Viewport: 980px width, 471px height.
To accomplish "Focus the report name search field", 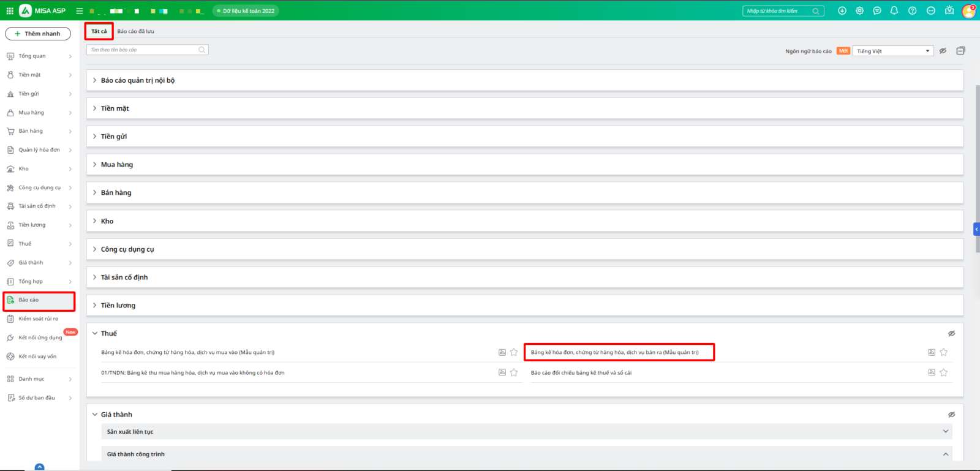I will 144,50.
